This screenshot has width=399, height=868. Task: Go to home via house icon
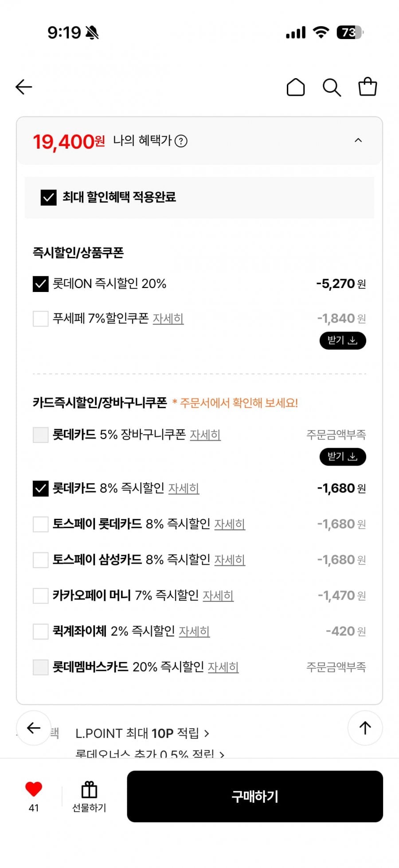tap(296, 87)
